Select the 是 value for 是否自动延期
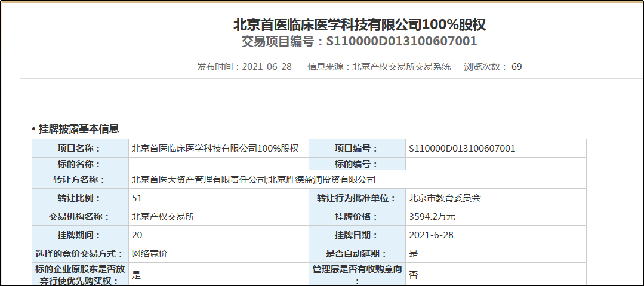 click(x=414, y=254)
